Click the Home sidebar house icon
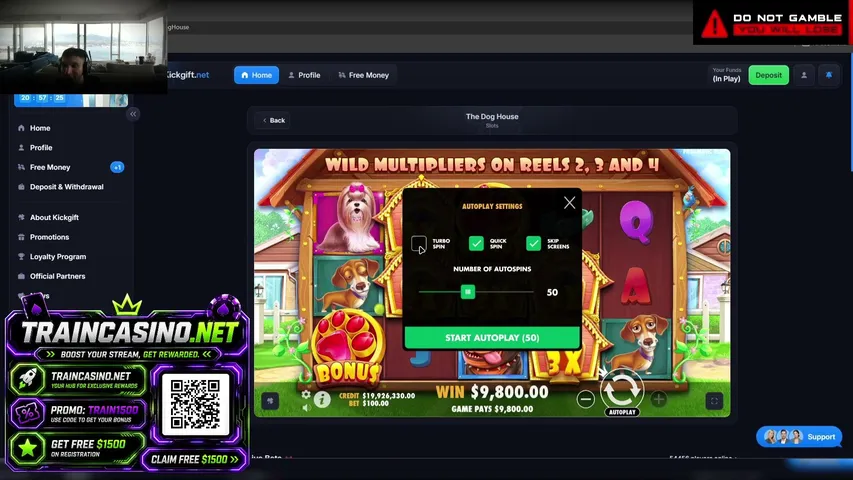Viewport: 853px width, 480px height. click(x=21, y=128)
